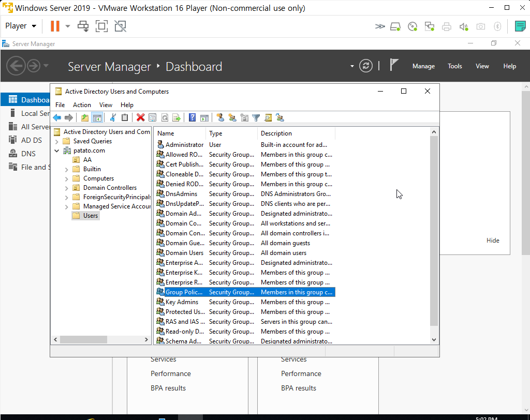Screen dimensions: 530x420
Task: Click the tree pane scroll right arrow
Action: 146,340
